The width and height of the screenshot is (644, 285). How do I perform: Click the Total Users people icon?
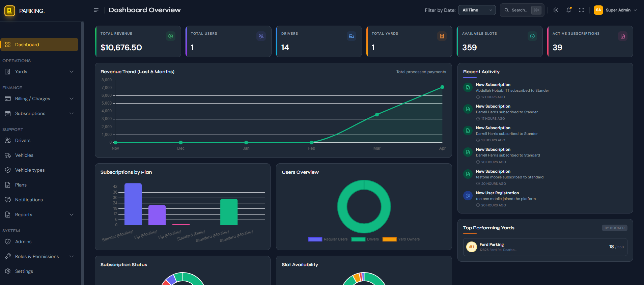pyautogui.click(x=261, y=36)
